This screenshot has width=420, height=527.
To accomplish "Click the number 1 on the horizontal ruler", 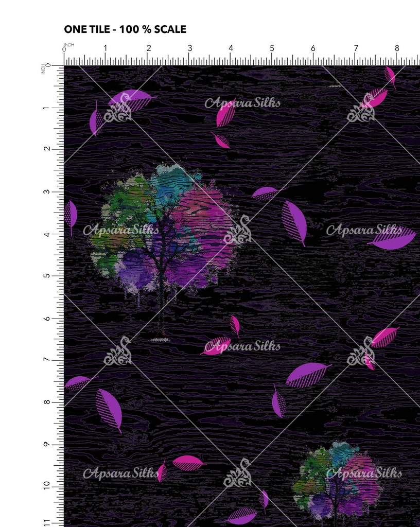I will click(106, 48).
